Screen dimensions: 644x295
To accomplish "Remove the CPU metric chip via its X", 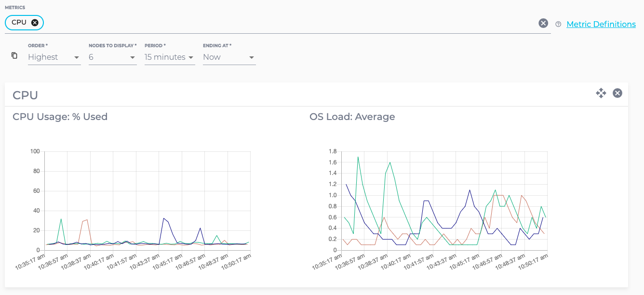I will tap(34, 22).
